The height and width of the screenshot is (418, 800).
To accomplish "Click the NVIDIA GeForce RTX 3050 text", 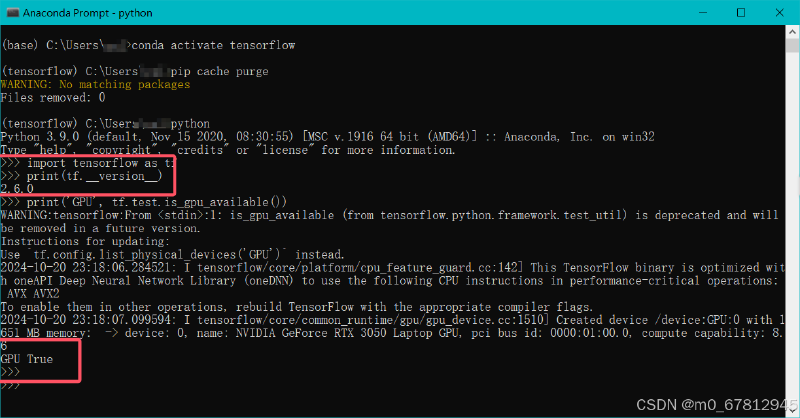I will click(311, 333).
